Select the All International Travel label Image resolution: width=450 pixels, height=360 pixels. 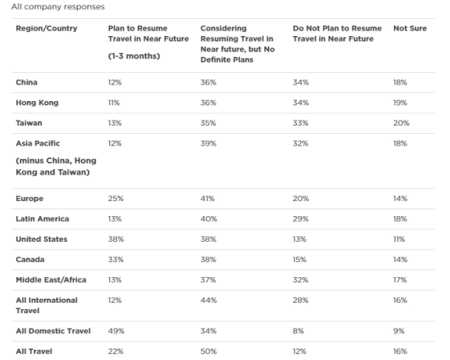[x=47, y=305]
